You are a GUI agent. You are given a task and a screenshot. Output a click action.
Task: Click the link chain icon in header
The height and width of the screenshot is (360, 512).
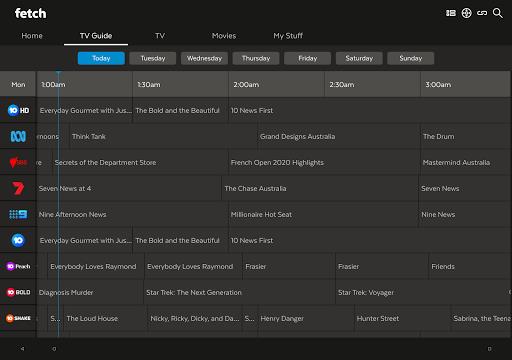point(482,13)
